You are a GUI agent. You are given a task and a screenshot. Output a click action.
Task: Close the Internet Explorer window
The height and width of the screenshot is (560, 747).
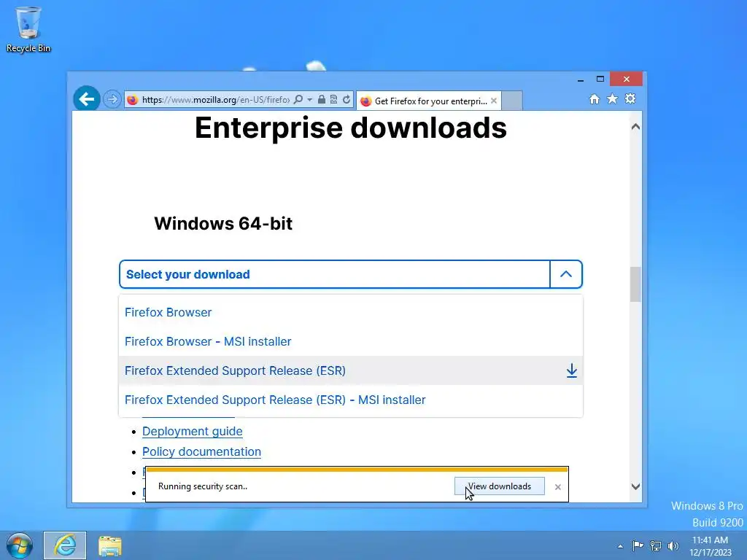[x=627, y=79]
